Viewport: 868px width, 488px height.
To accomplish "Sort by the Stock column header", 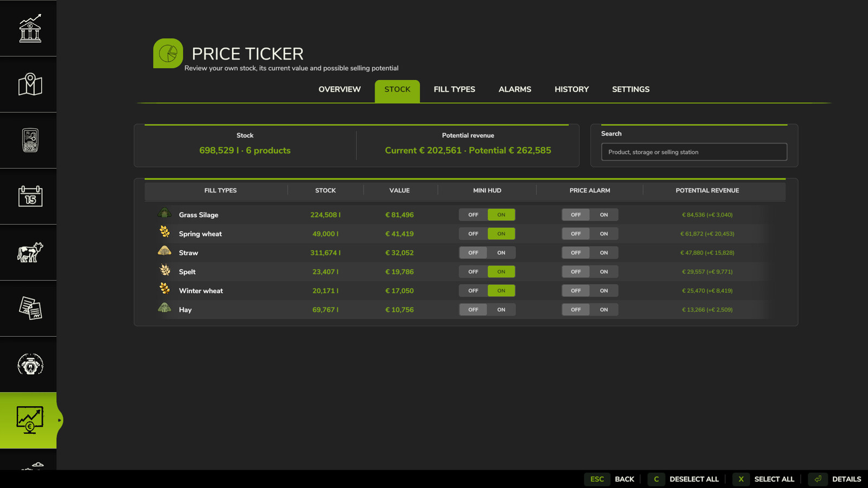I will tap(325, 190).
